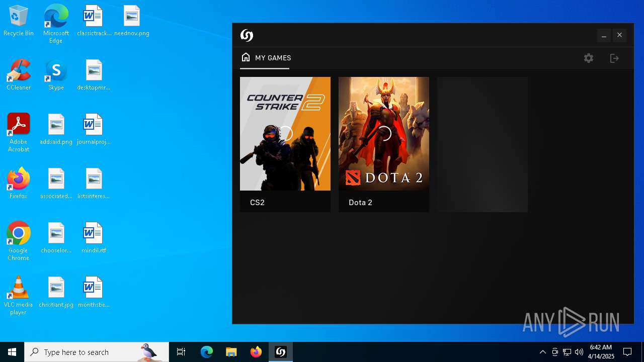
Task: Select monthsbe document on desktop
Action: (x=94, y=293)
